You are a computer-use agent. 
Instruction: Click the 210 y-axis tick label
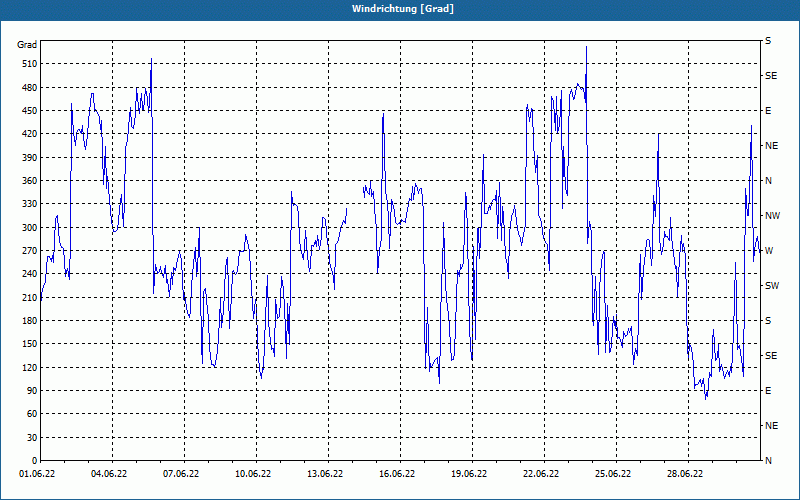tap(30, 297)
